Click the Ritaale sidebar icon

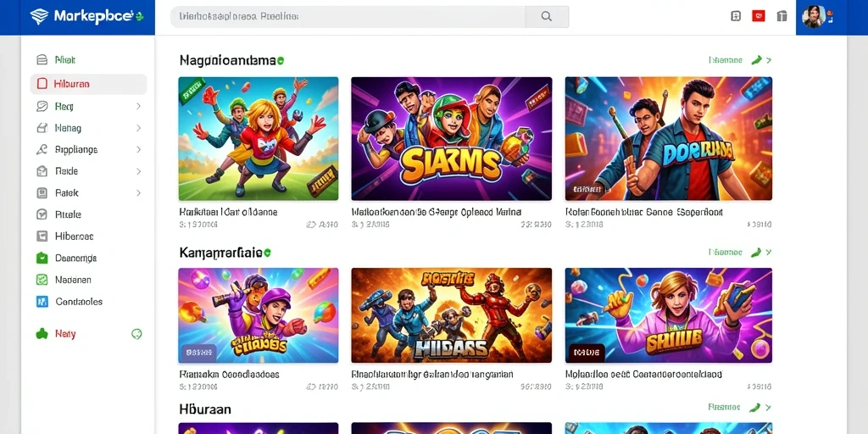[x=42, y=214]
